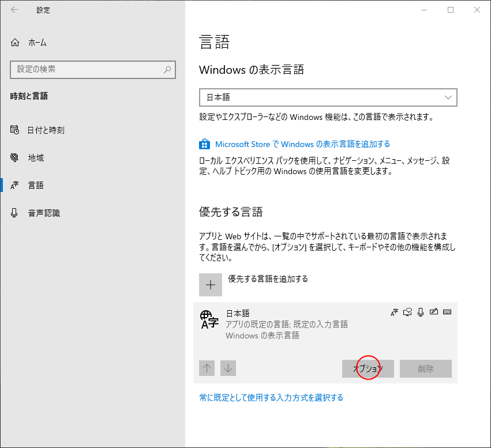Click the handwriting feature icon
Screen dimensions: 491x448
pos(434,311)
